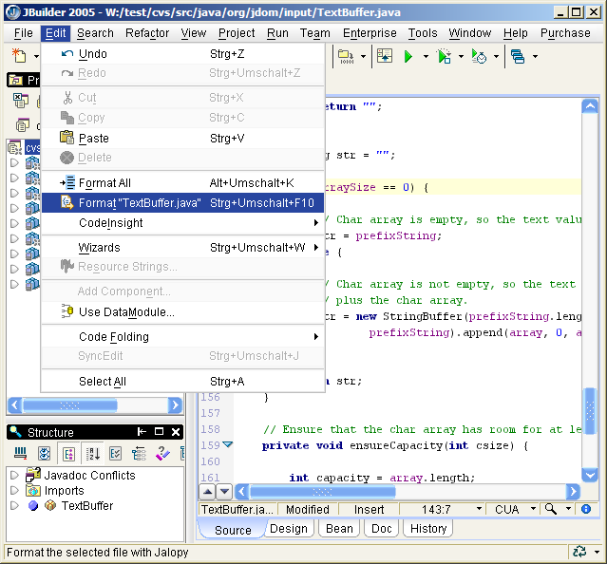Click the Structure pencil checkmark icon
This screenshot has height=564, width=607.
point(163,453)
